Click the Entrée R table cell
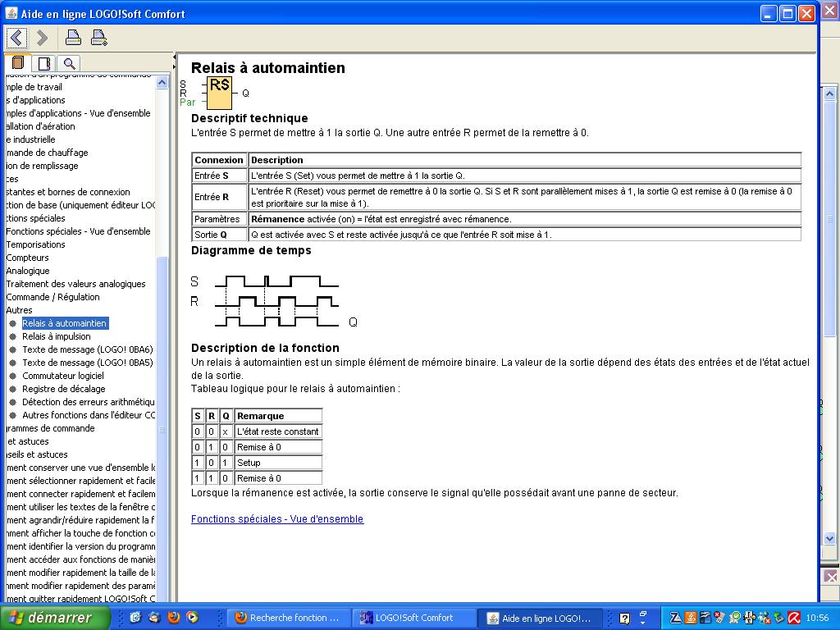The image size is (840, 630). click(x=219, y=197)
